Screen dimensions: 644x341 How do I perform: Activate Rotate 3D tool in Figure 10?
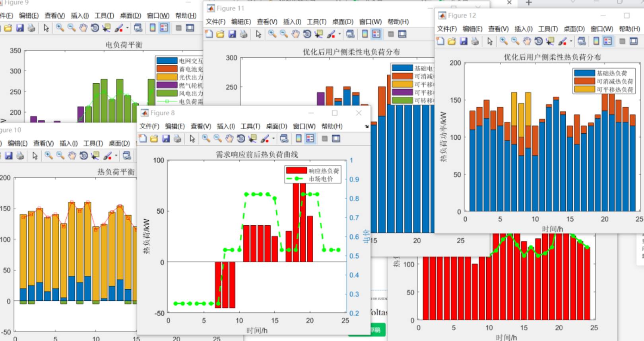click(83, 156)
